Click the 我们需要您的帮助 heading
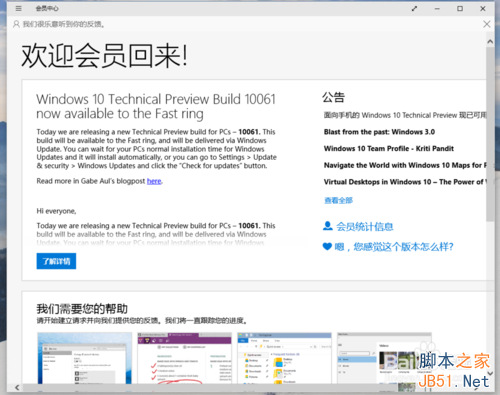Viewport: 500px width, 395px height. [82, 309]
